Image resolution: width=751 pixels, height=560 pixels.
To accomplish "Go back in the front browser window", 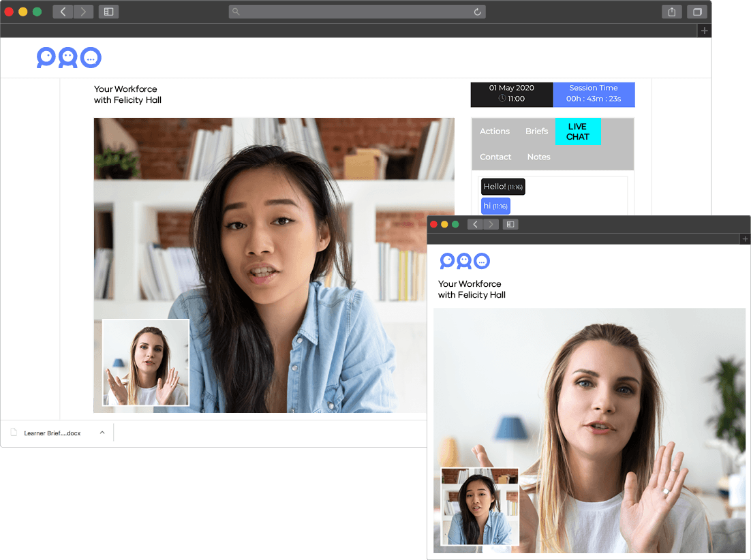I will tap(475, 224).
